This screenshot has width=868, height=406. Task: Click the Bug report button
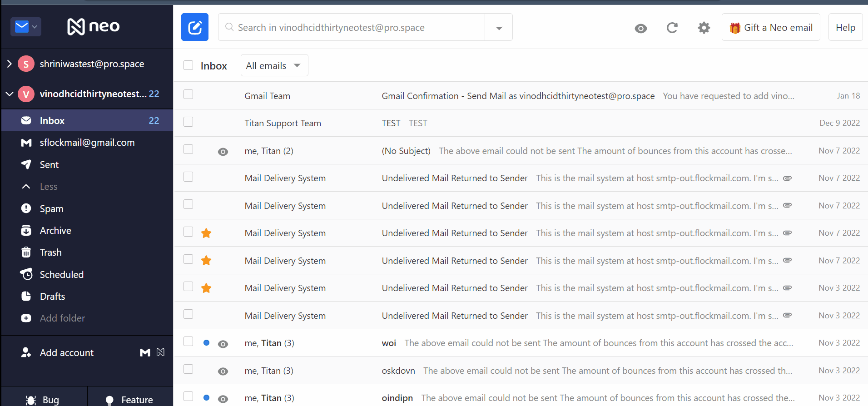(x=44, y=396)
